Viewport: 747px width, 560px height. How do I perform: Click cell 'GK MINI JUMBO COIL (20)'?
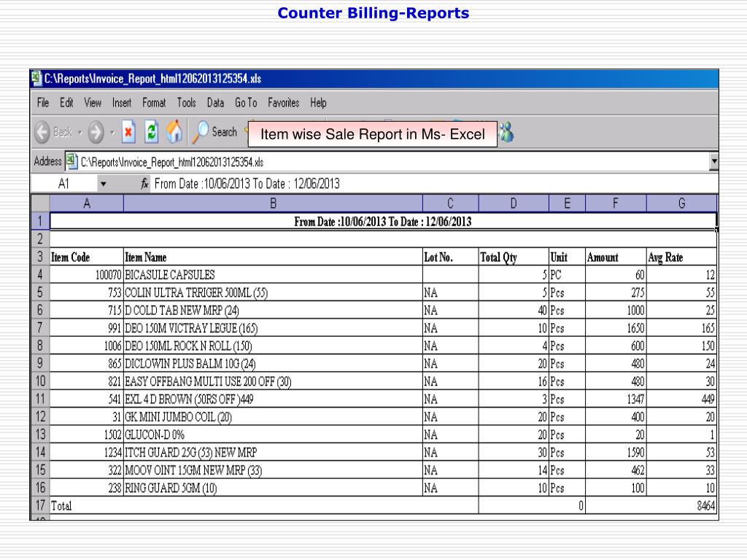(x=273, y=417)
